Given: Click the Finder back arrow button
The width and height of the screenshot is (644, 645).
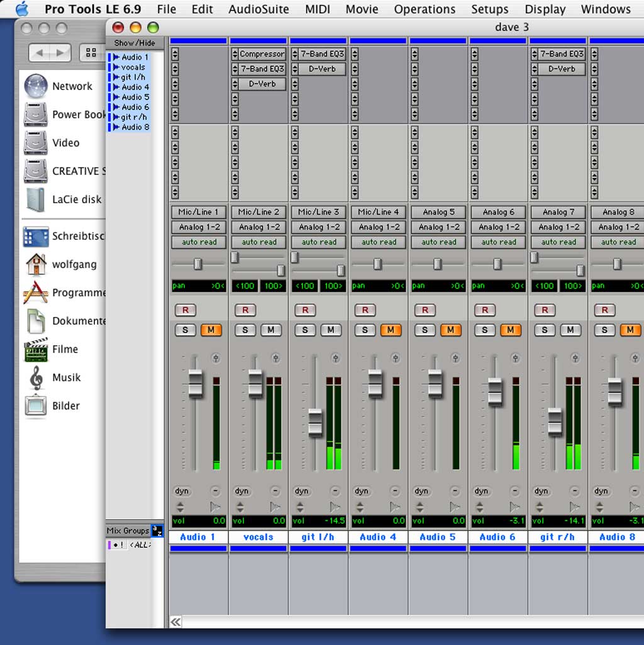Looking at the screenshot, I should [x=39, y=53].
